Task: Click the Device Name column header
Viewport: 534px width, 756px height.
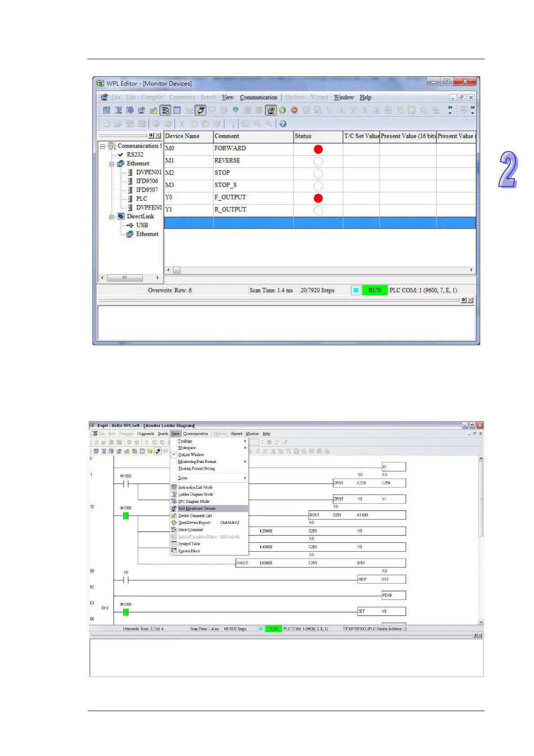Action: [188, 136]
